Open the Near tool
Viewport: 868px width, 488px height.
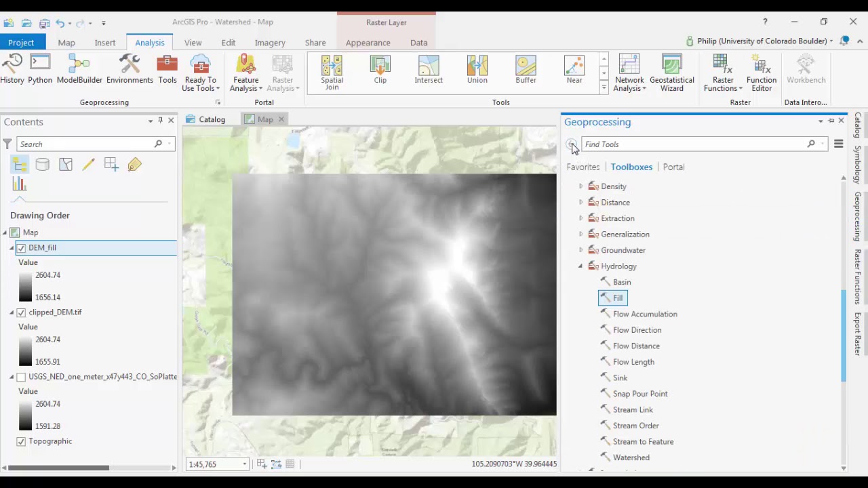tap(574, 70)
